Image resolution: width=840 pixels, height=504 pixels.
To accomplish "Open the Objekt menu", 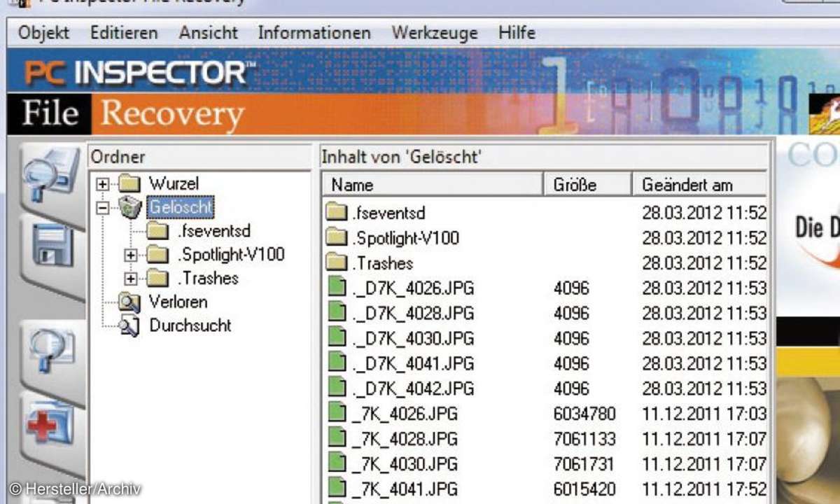I will 43,33.
